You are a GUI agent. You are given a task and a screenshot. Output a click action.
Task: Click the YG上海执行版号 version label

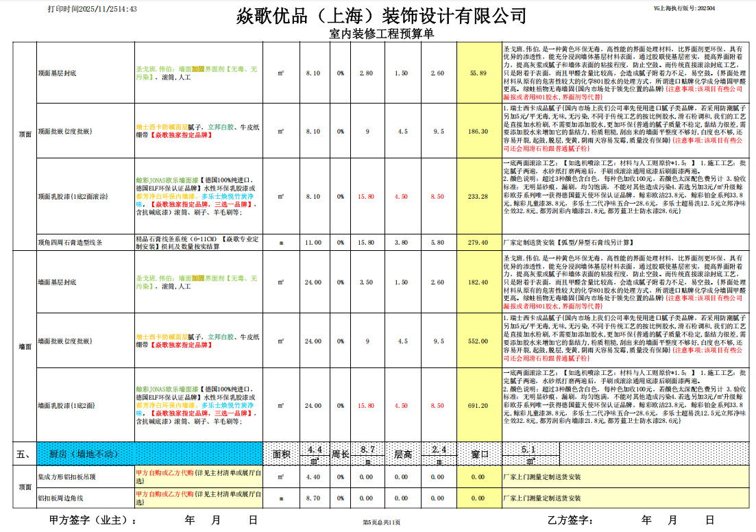point(685,9)
